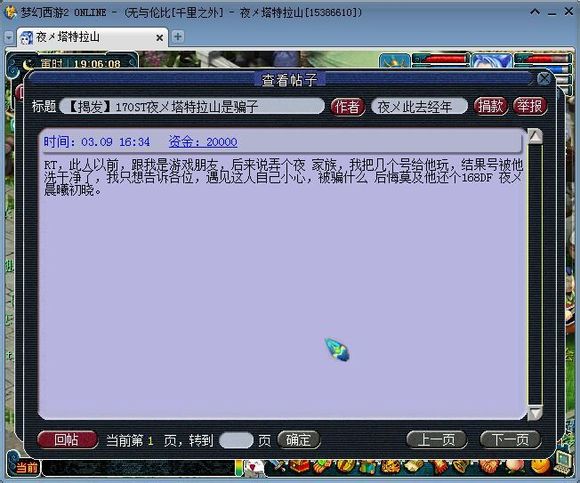Close the 夜×塔特拉山 tab
Viewport: 580px width, 483px height.
[159, 38]
